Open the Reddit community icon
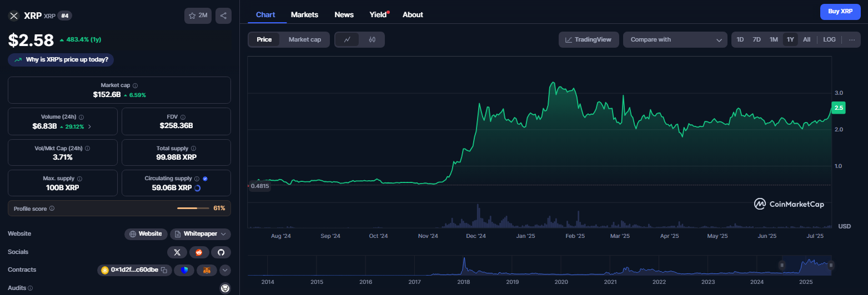The width and height of the screenshot is (868, 295). (199, 252)
